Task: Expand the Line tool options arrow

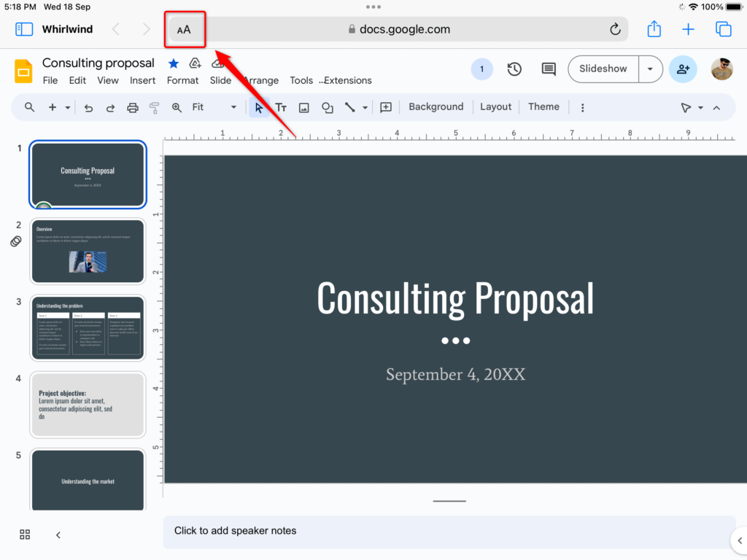Action: (x=363, y=107)
